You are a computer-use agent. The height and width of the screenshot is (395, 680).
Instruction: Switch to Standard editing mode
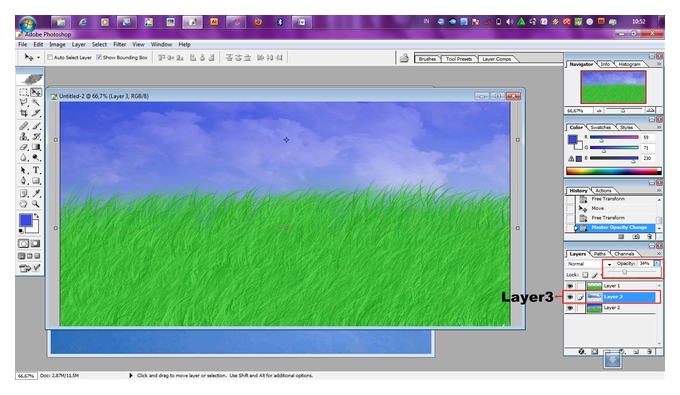pyautogui.click(x=23, y=244)
